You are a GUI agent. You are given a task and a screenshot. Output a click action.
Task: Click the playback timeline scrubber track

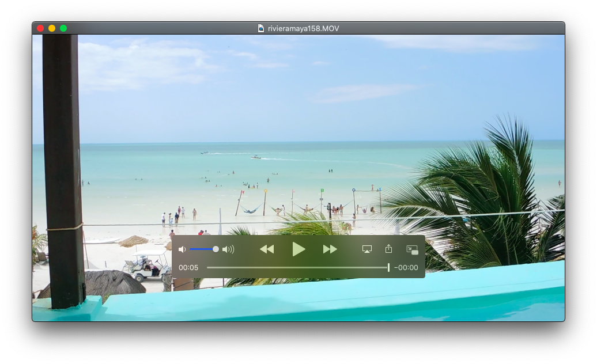point(297,267)
